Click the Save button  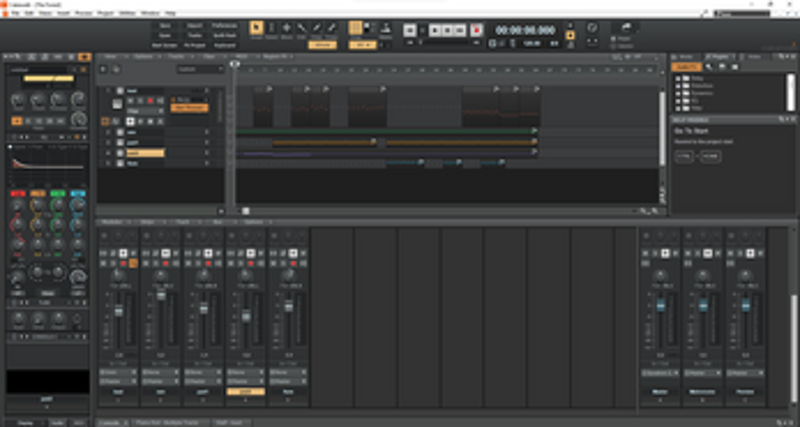tap(165, 26)
